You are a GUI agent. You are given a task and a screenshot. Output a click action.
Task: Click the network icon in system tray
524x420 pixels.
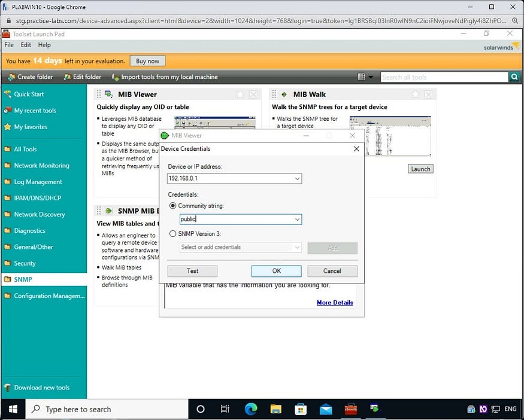pos(496,409)
